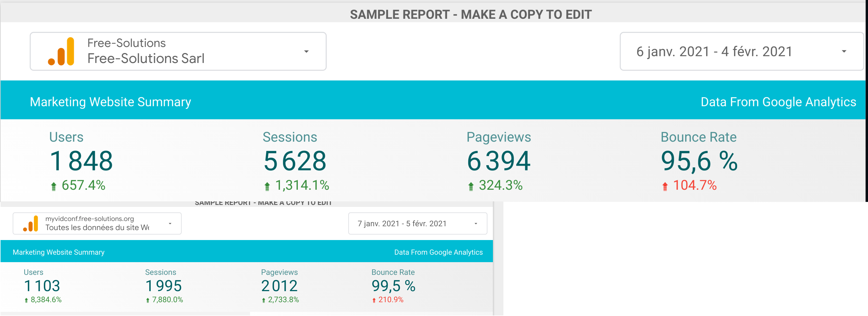Click the Users label above 1 103
868x316 pixels.
[33, 272]
